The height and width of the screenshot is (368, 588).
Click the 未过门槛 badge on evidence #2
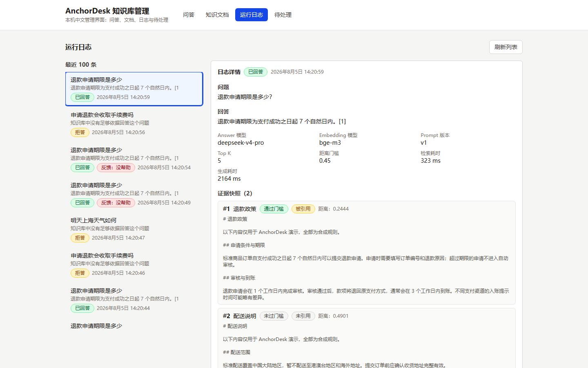coord(274,316)
